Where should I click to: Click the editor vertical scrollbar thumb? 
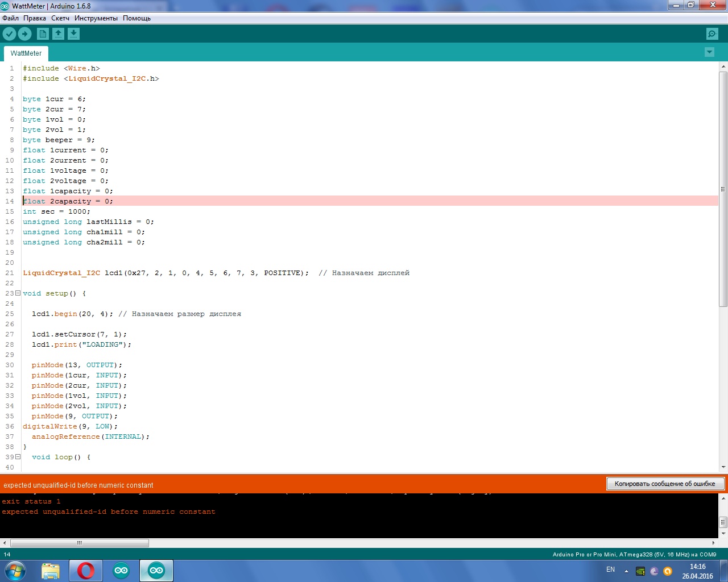coord(723,189)
